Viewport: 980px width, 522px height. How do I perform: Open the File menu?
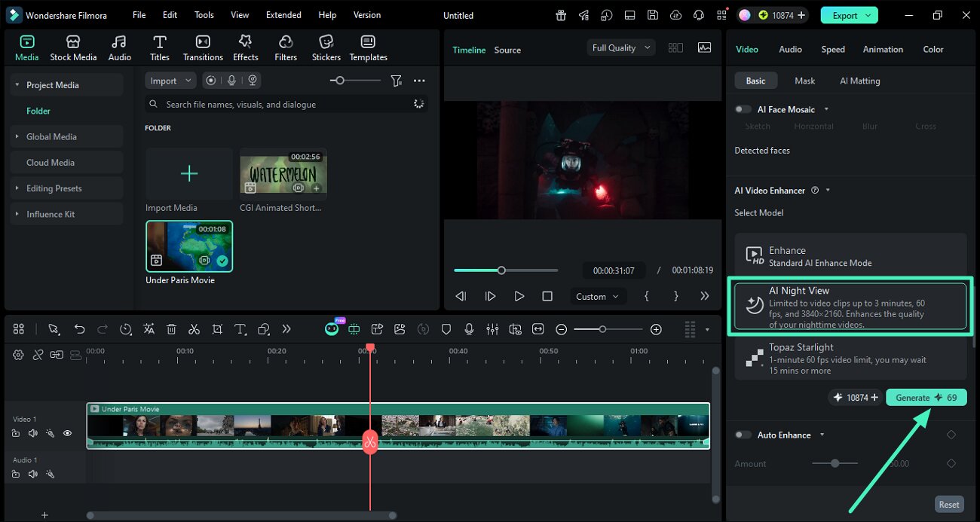tap(139, 15)
